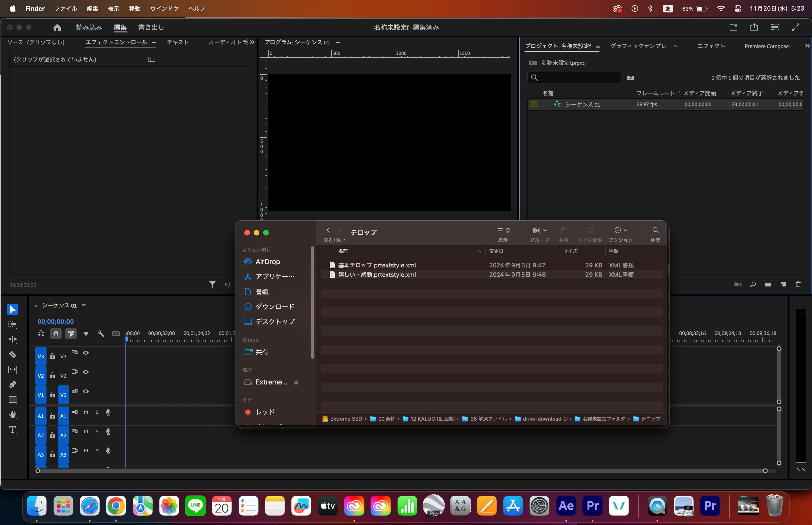812x525 pixels.
Task: Open Finder group-by dropdown
Action: [539, 231]
